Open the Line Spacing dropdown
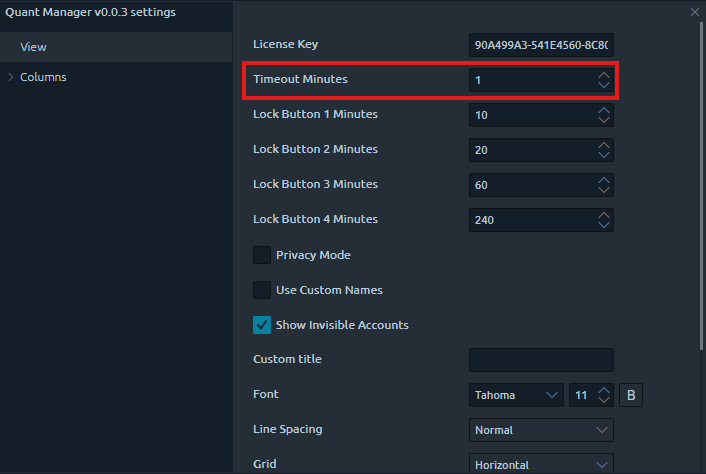 (x=541, y=430)
